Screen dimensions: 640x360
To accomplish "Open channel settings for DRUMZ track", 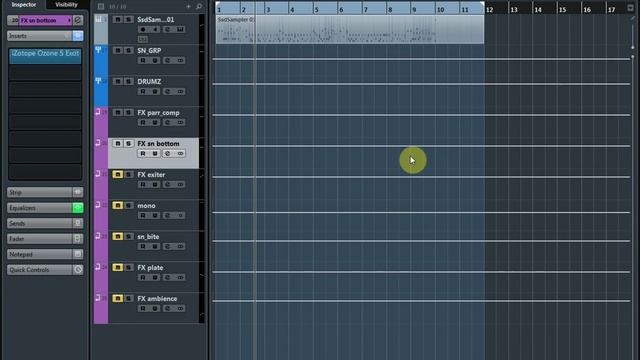I will 168,91.
